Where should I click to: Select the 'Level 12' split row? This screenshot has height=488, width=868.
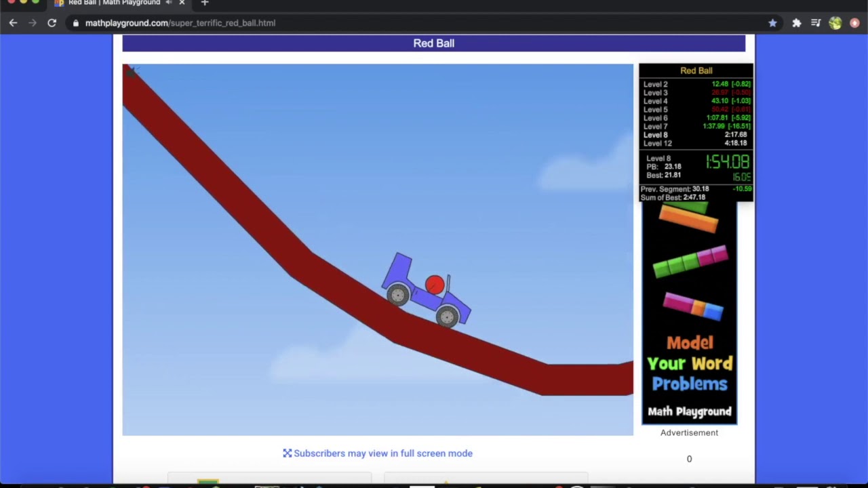click(696, 144)
